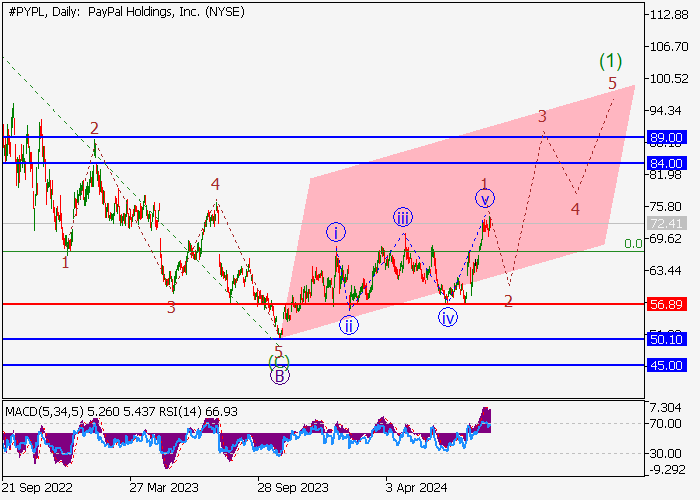Image resolution: width=700 pixels, height=500 pixels.
Task: Click the blue 50.10 price level label
Action: [667, 339]
